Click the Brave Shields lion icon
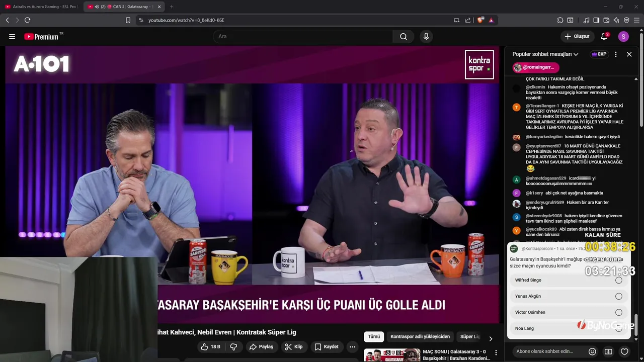 (x=480, y=20)
